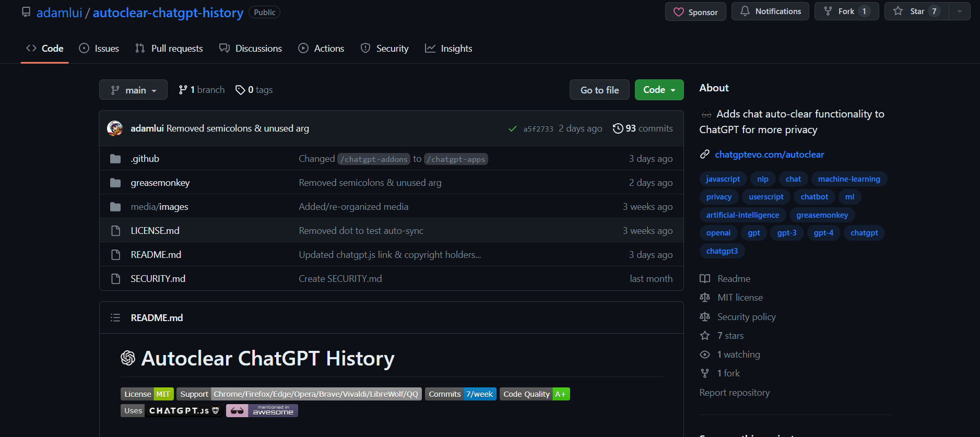The image size is (980, 437).
Task: Select the greasemonkey topic tag
Action: pos(822,215)
